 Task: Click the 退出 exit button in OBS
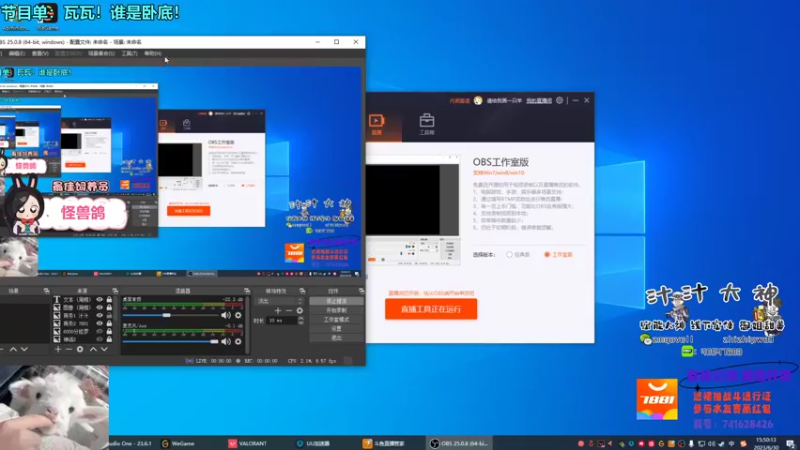coord(336,338)
